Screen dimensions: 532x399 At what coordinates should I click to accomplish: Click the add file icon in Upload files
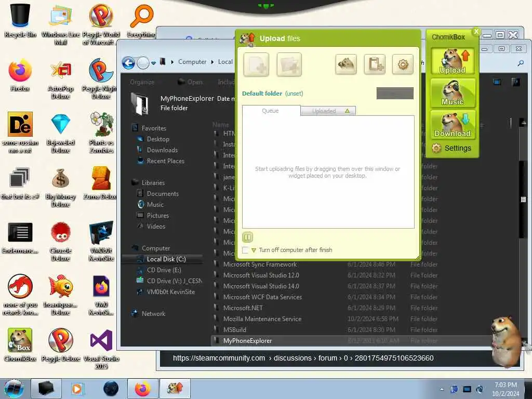tap(256, 64)
